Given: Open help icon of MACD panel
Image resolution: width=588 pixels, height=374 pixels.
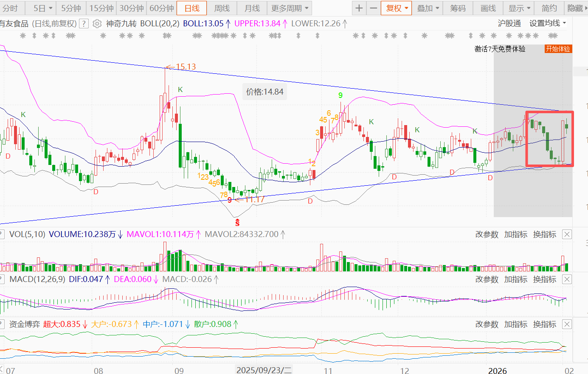Looking at the screenshot, I should click(2, 279).
